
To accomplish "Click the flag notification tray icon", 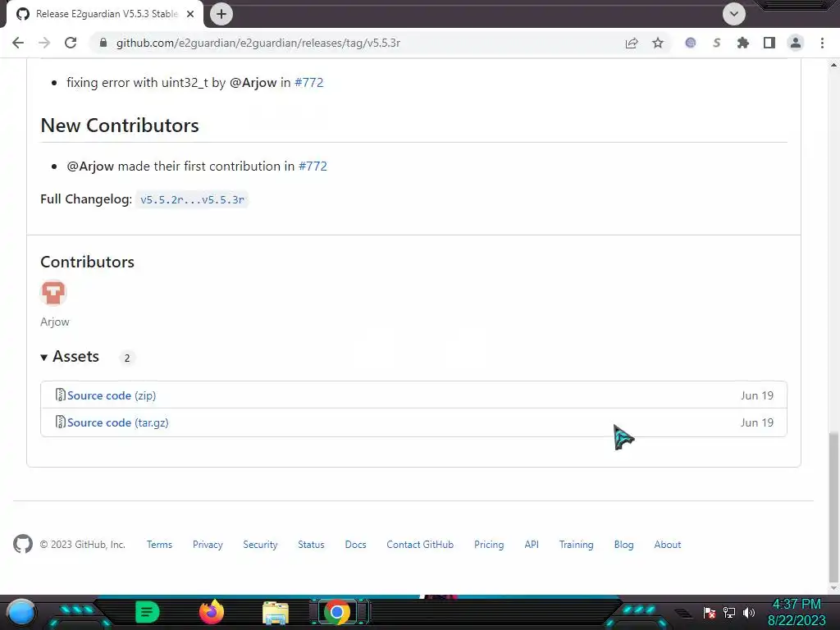I will tap(710, 612).
